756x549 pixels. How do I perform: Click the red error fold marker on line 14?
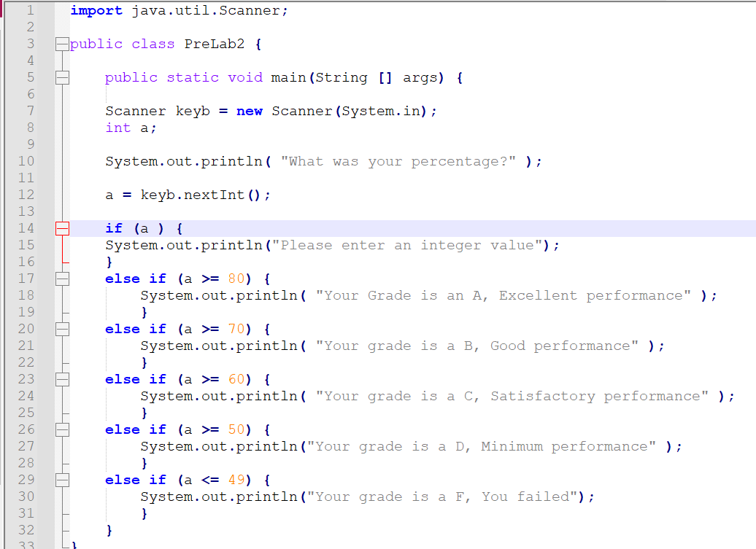[62, 227]
